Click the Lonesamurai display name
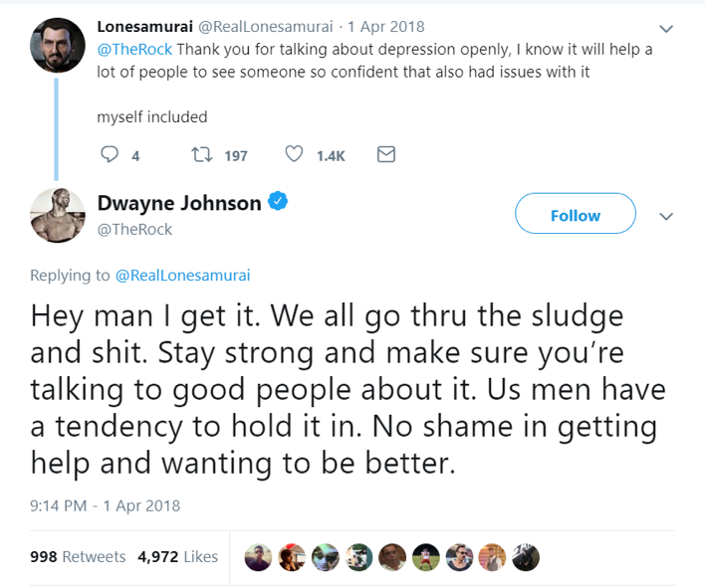The height and width of the screenshot is (588, 705). (143, 26)
